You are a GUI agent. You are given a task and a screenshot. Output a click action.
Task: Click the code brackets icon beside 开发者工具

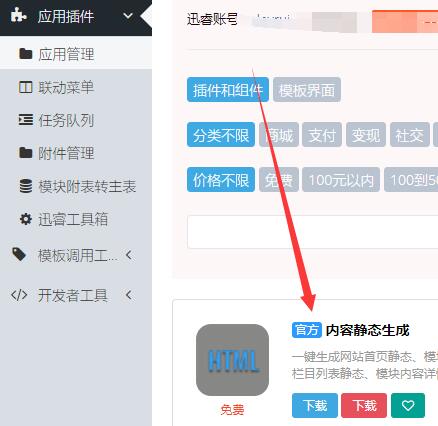[x=19, y=295]
